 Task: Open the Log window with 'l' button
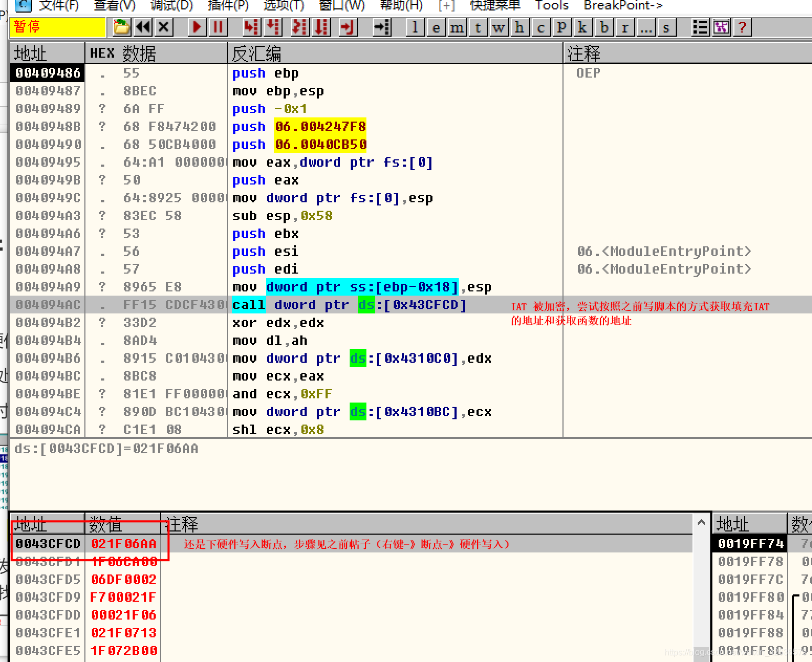click(x=415, y=27)
